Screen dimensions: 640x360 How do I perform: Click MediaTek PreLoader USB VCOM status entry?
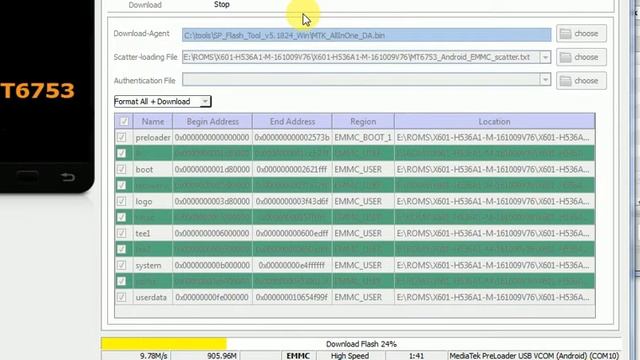coord(534,356)
